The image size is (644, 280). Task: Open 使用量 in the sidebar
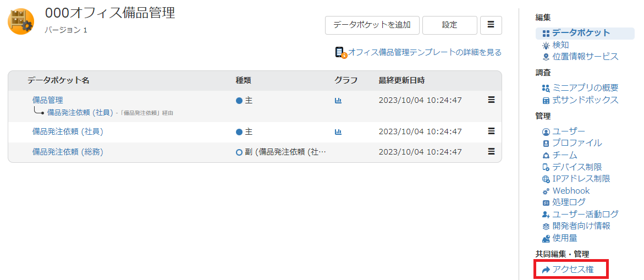(565, 238)
